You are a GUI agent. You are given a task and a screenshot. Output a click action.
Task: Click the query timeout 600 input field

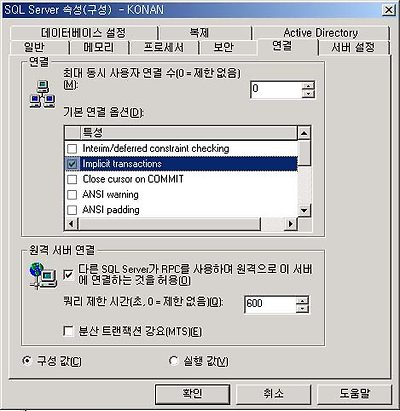[x=270, y=304]
